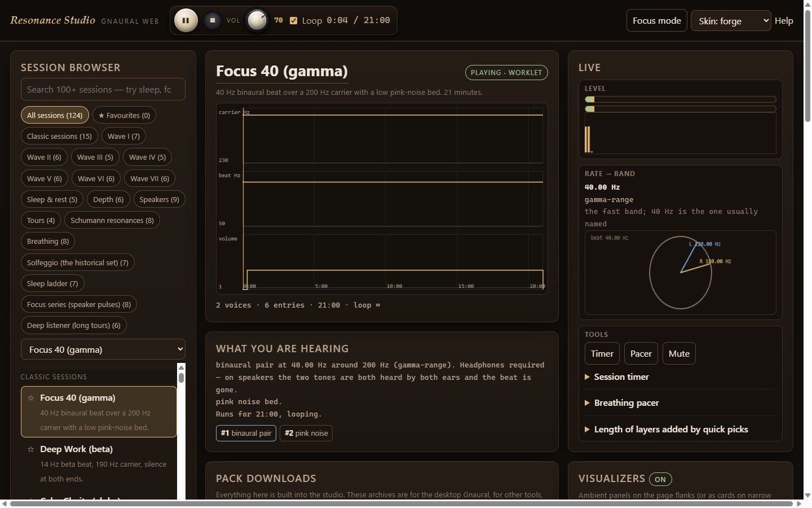Filter by Favourites (0)
This screenshot has height=508, width=812.
(124, 115)
